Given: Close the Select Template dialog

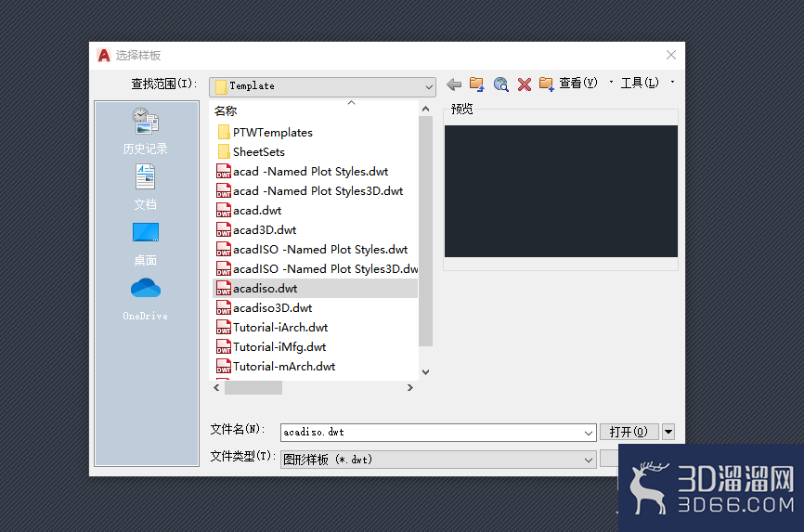Looking at the screenshot, I should (x=670, y=55).
